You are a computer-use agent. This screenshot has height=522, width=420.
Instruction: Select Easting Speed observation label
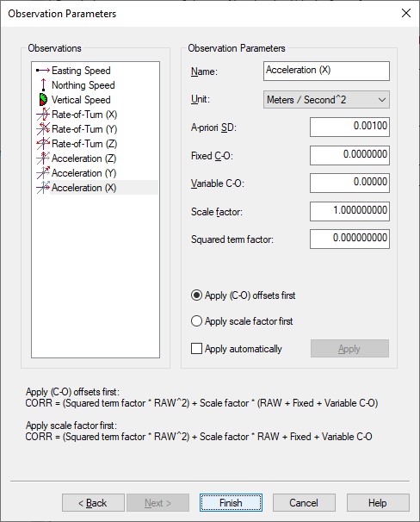click(81, 71)
